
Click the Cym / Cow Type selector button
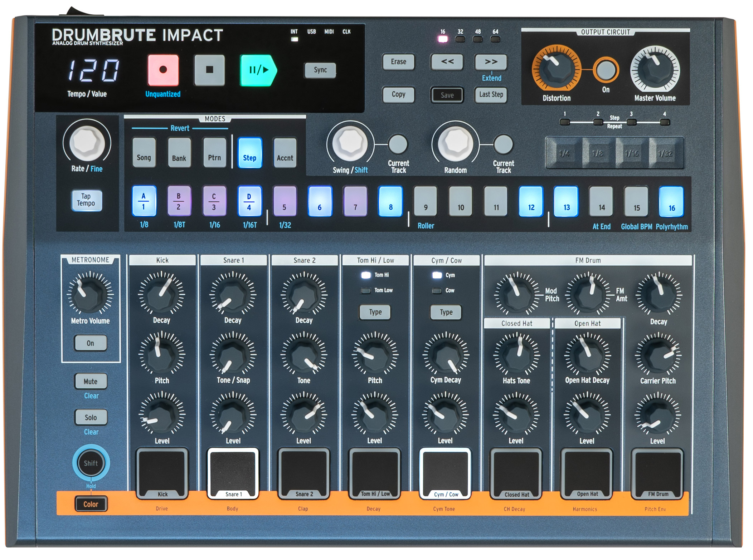[446, 312]
